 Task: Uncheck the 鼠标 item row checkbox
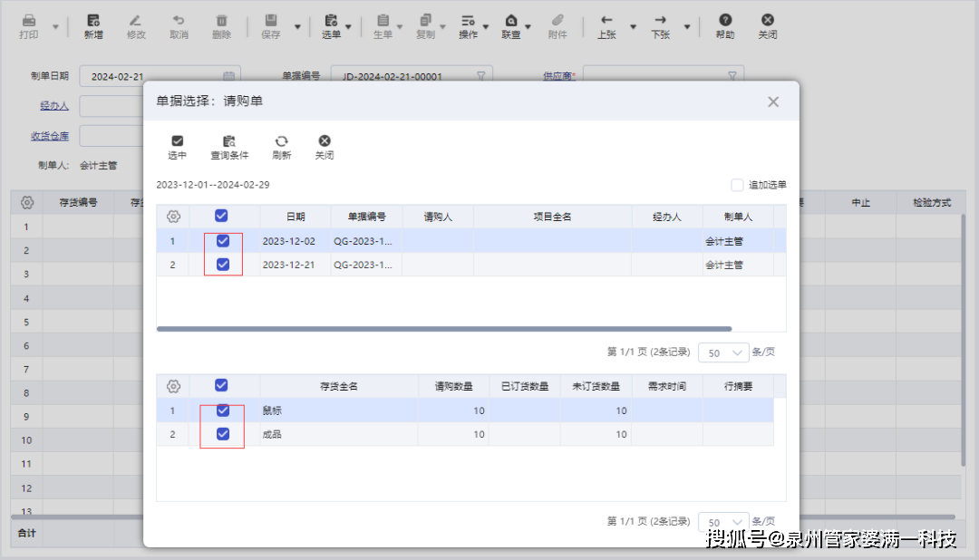click(223, 410)
